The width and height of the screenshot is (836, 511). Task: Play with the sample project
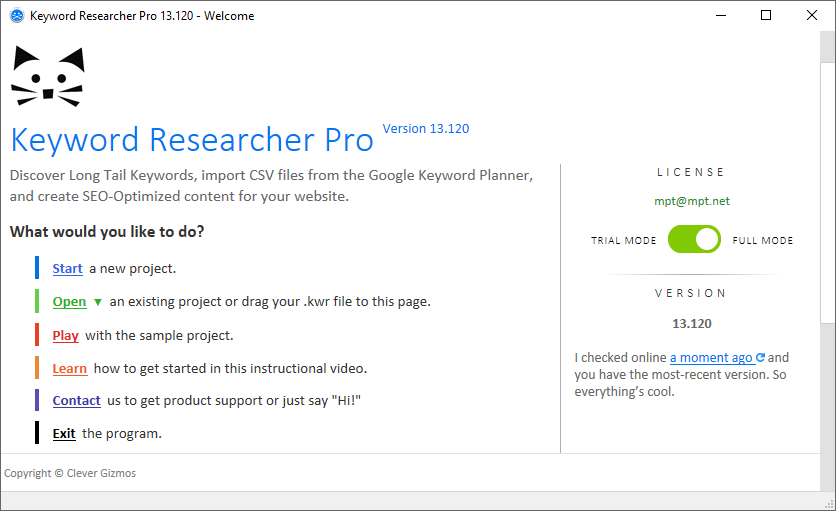[x=65, y=336]
